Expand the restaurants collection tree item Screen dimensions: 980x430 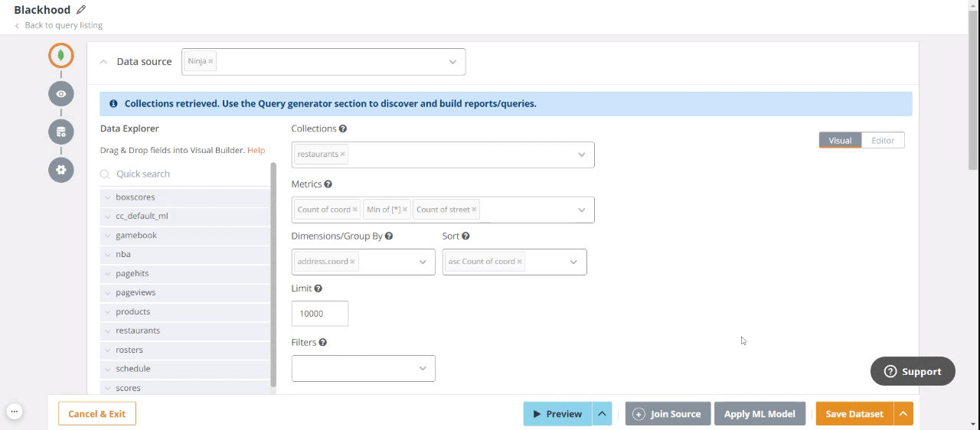tap(108, 331)
